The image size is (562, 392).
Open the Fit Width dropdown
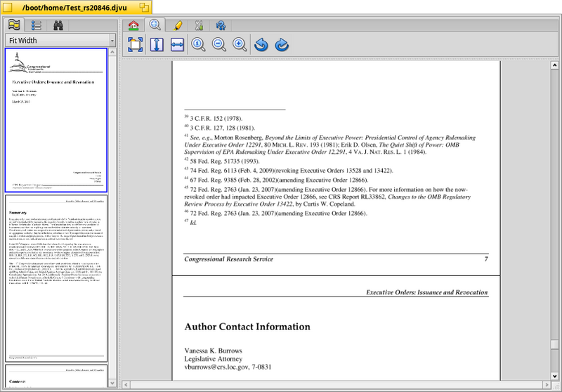pyautogui.click(x=60, y=41)
